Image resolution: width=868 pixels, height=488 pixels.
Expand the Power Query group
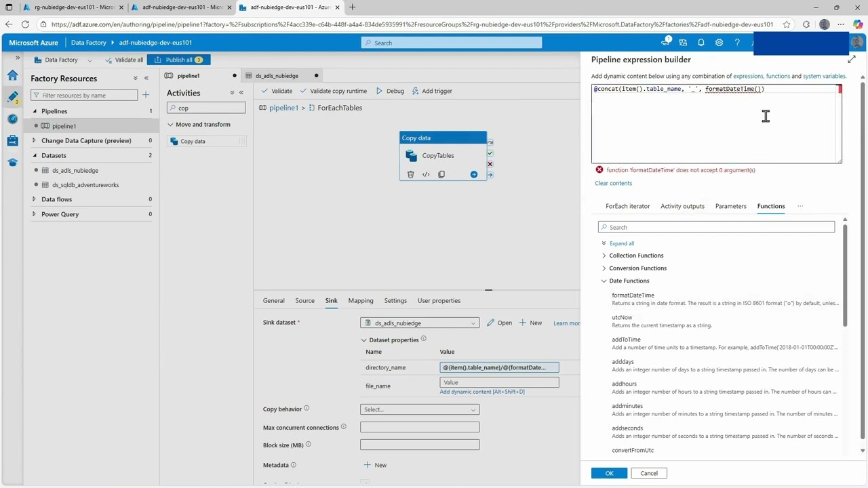coord(35,214)
